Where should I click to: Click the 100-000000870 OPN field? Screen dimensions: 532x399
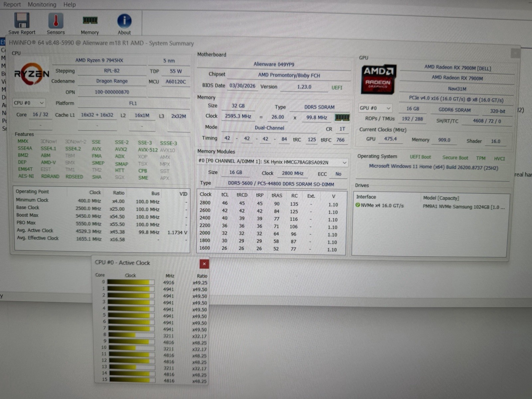tap(112, 92)
